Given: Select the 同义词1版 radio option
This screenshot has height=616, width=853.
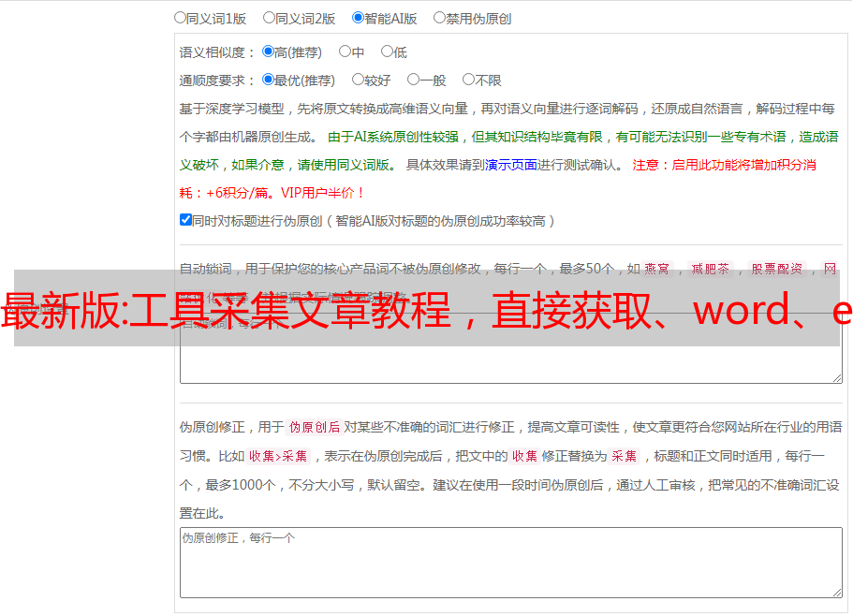Looking at the screenshot, I should point(180,18).
